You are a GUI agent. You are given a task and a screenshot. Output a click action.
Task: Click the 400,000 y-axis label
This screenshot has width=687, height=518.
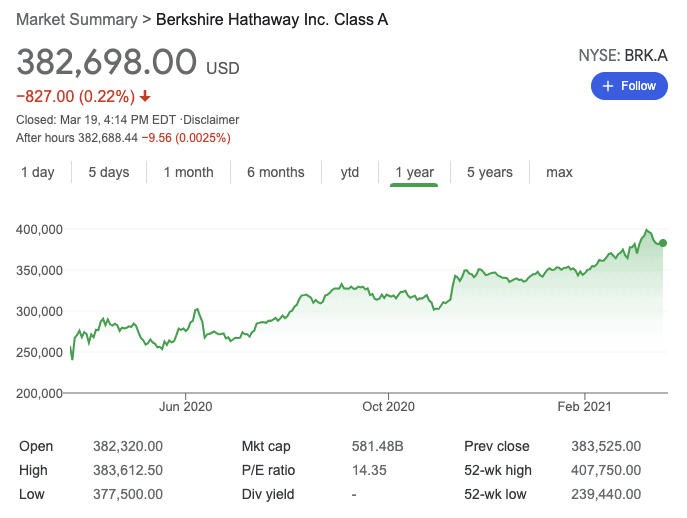point(39,230)
